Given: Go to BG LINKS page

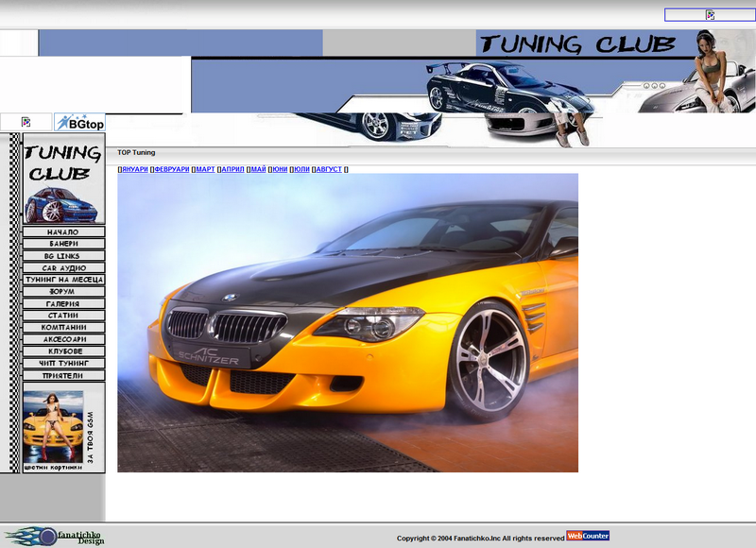Looking at the screenshot, I should [x=63, y=256].
